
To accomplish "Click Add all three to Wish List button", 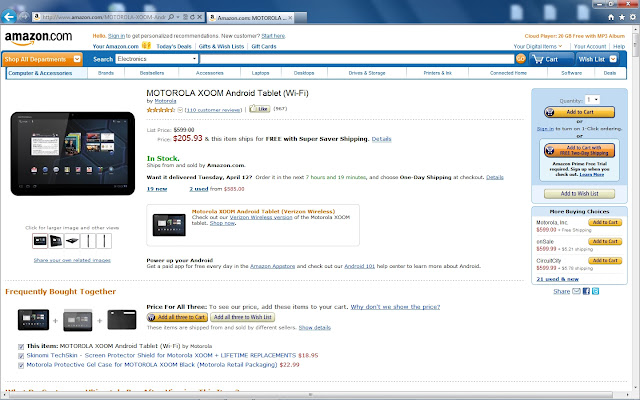I will tap(242, 317).
